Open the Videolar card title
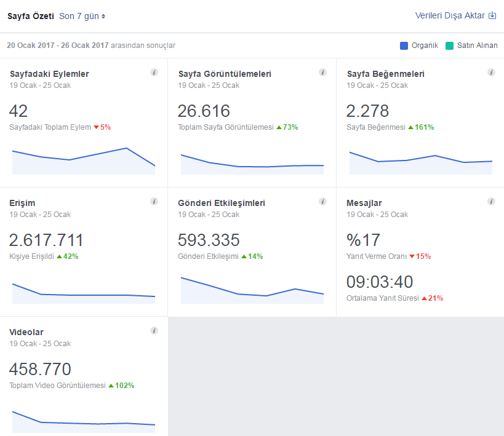 (x=26, y=332)
